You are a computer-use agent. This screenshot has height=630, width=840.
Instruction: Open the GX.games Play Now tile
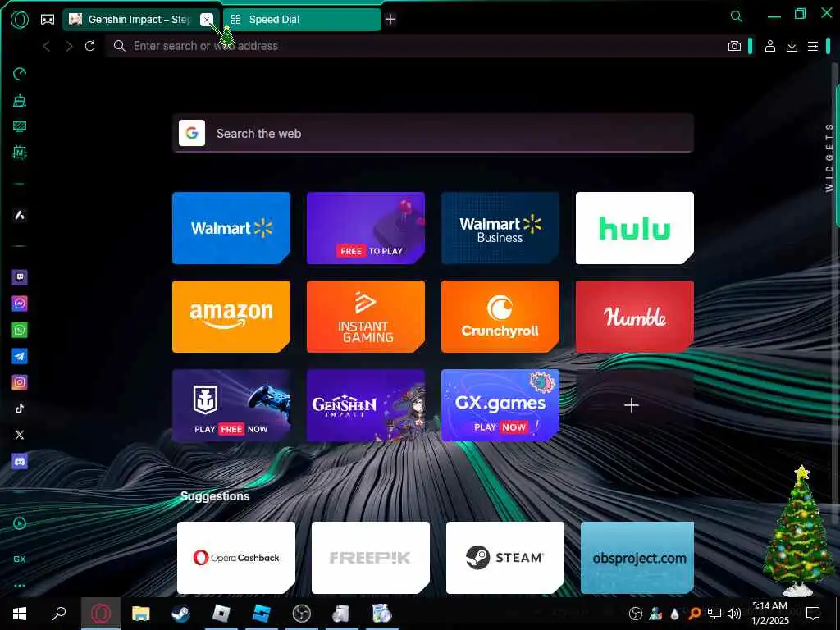(500, 405)
